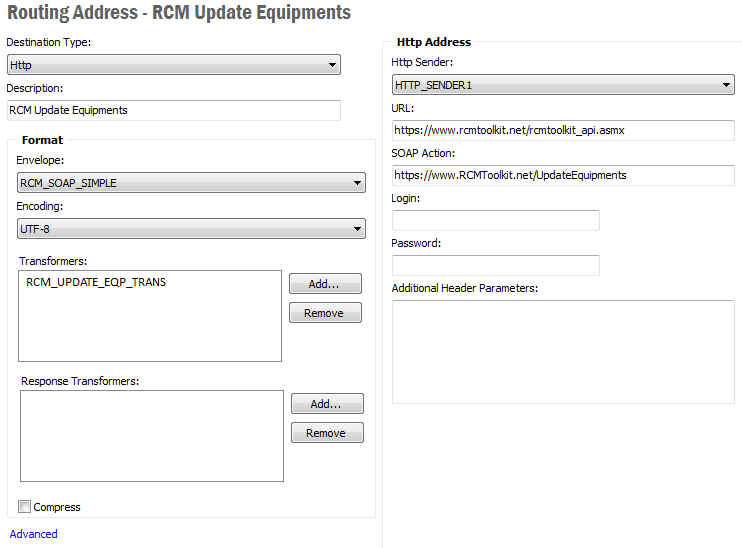Open the Advanced link

pos(33,534)
